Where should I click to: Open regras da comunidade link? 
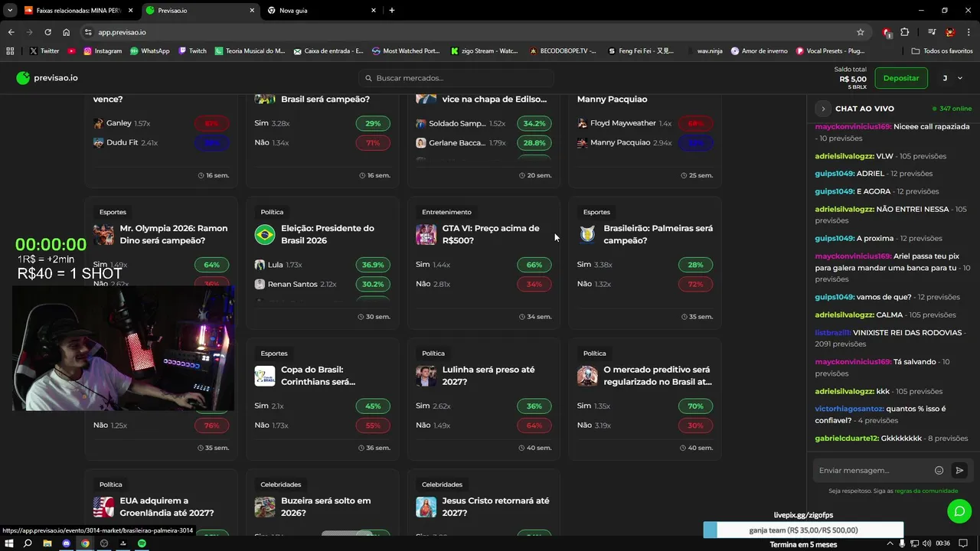tap(926, 491)
